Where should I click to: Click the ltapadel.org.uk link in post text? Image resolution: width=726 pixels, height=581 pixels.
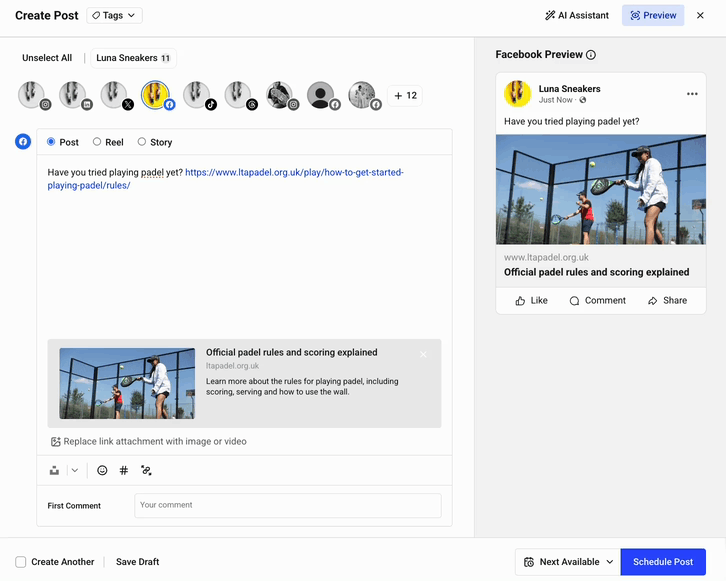[x=294, y=172]
